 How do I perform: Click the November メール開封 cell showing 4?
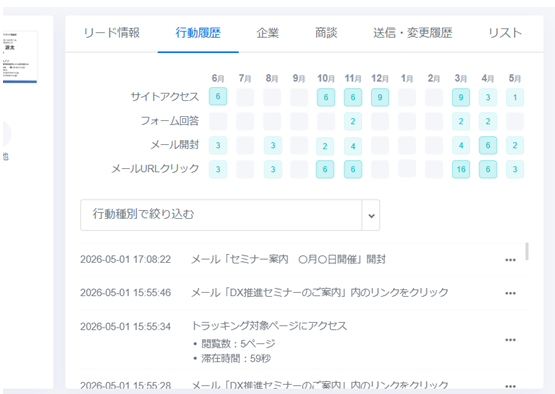pos(353,146)
